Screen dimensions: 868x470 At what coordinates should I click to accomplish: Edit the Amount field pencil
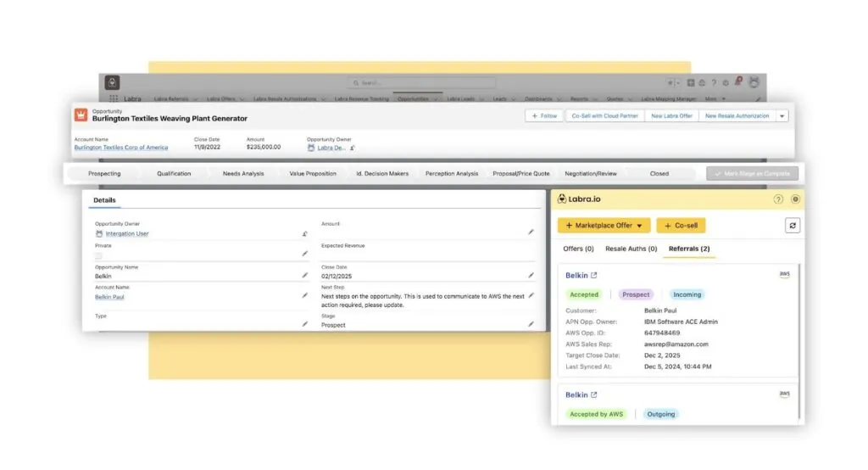click(x=531, y=232)
